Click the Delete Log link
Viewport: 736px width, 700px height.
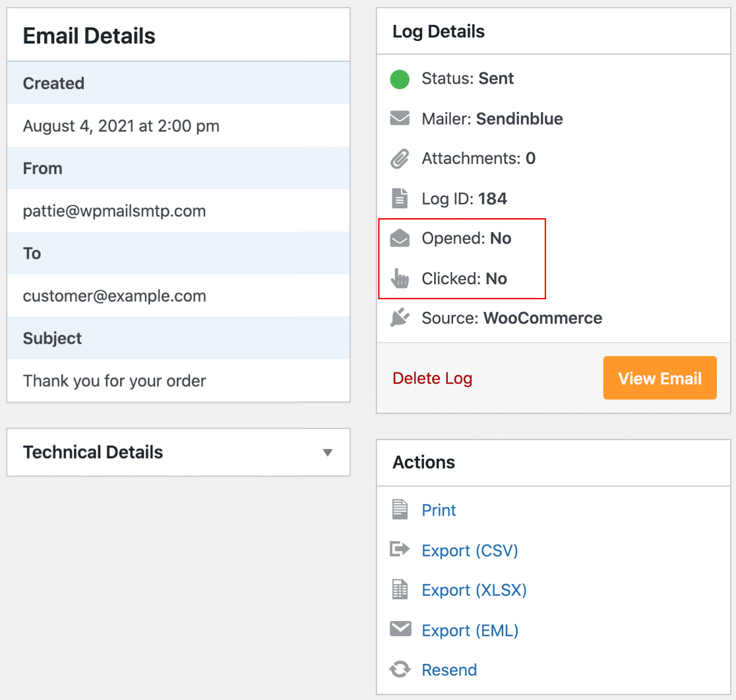(x=432, y=378)
